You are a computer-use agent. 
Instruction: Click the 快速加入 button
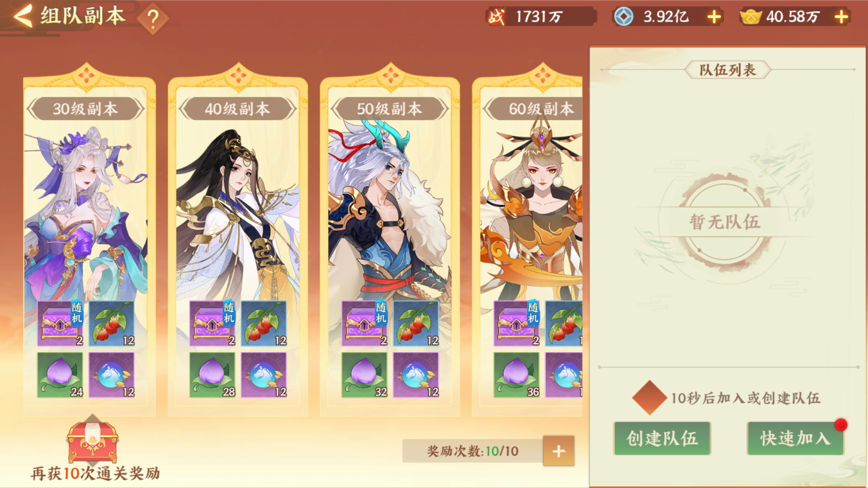click(795, 438)
